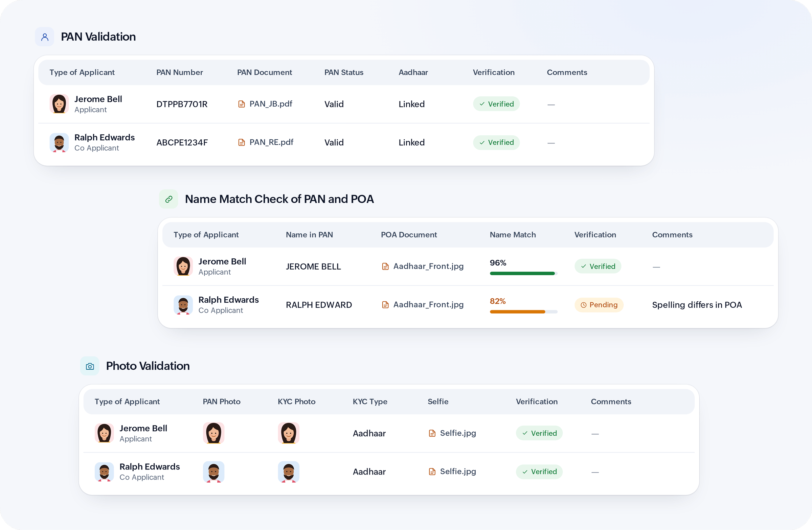Open the PAN_RE.pdf document
The width and height of the screenshot is (812, 530).
(x=266, y=142)
